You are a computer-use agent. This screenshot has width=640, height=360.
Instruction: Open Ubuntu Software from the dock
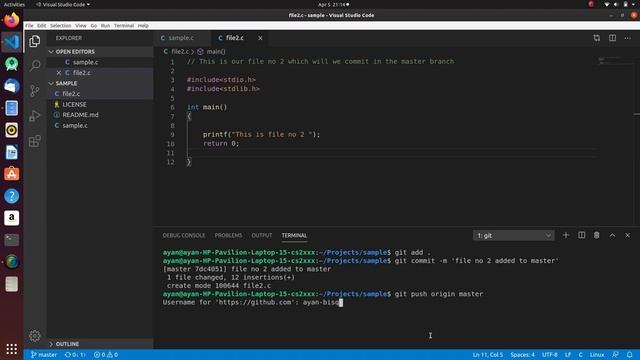(11, 174)
